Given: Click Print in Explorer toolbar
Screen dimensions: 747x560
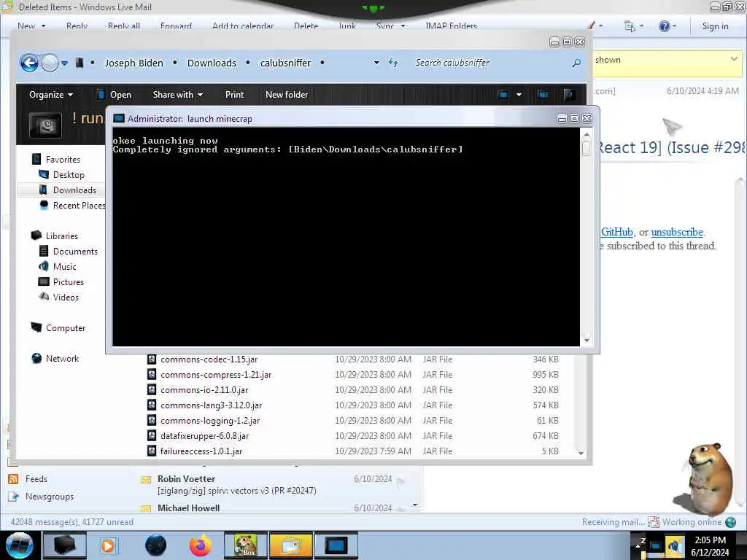Looking at the screenshot, I should pos(234,94).
